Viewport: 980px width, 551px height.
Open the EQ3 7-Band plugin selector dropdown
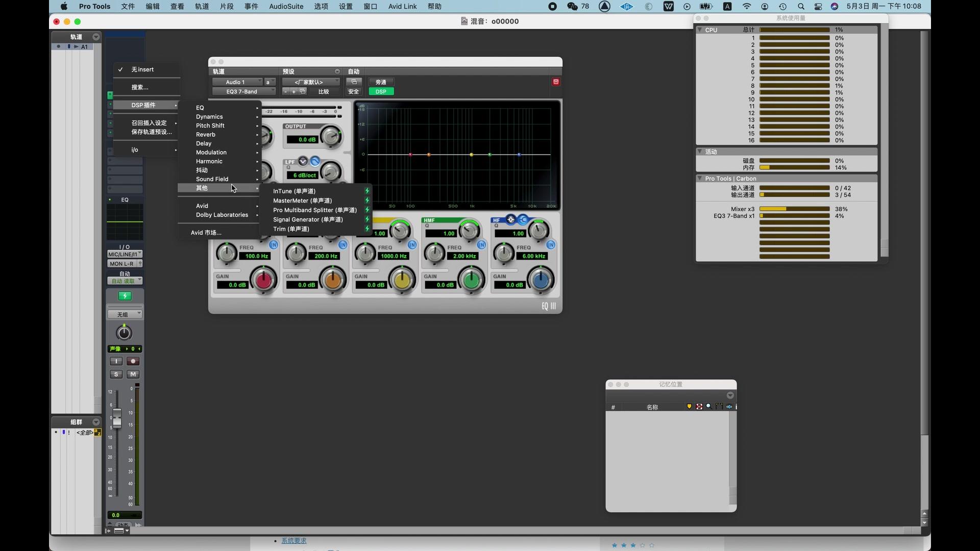[243, 91]
